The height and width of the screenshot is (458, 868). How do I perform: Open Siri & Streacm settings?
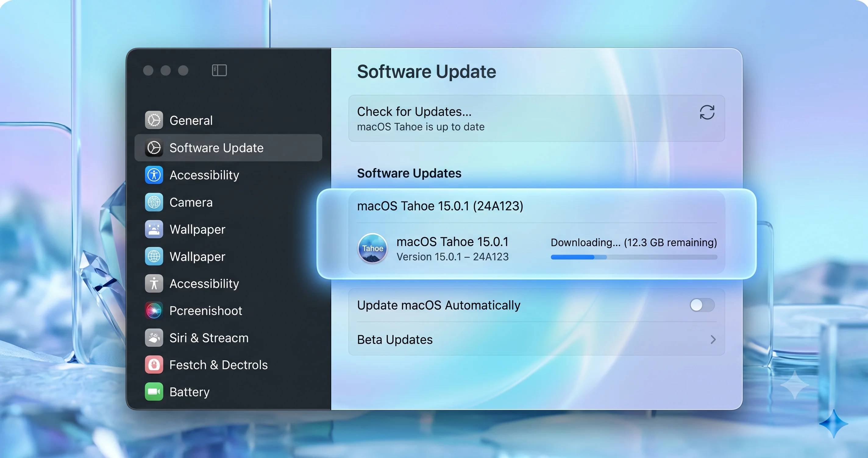[228, 338]
